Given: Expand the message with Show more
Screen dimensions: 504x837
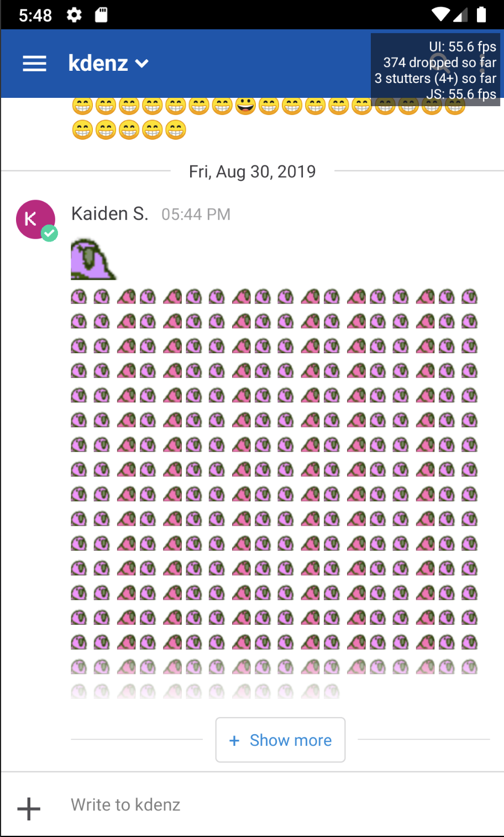Looking at the screenshot, I should click(x=280, y=740).
